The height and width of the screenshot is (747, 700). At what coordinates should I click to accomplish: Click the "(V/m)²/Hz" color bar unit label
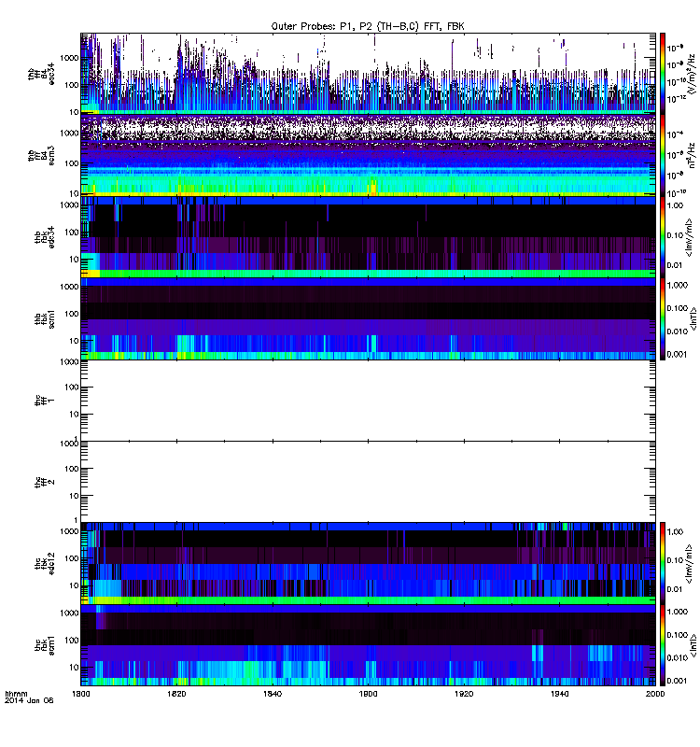click(x=690, y=73)
